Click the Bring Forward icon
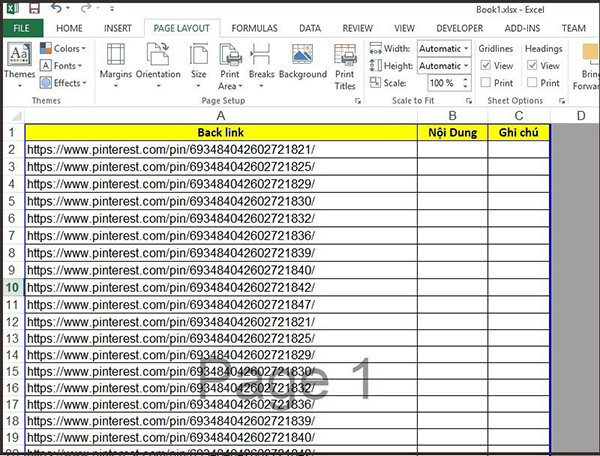The height and width of the screenshot is (456, 600). point(590,54)
